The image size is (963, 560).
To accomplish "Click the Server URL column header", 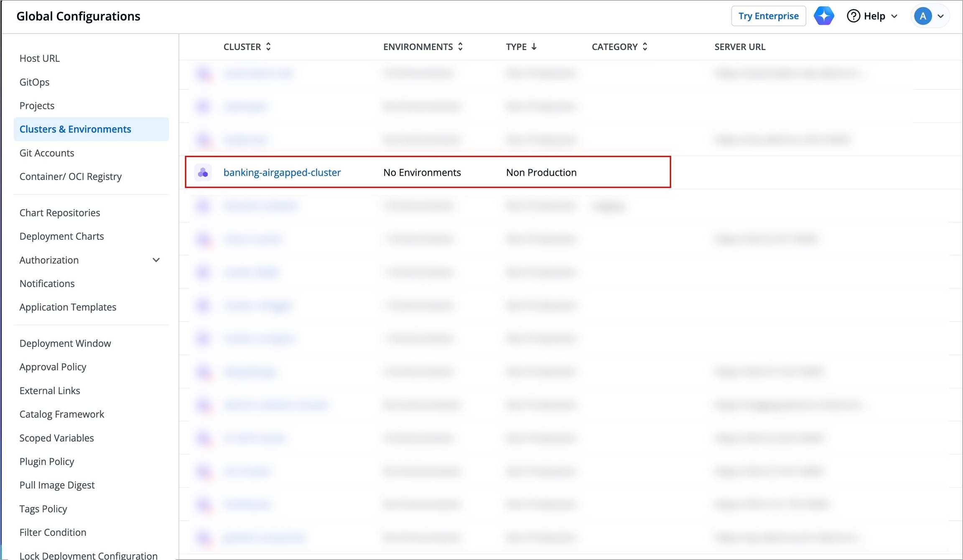I will pyautogui.click(x=739, y=47).
